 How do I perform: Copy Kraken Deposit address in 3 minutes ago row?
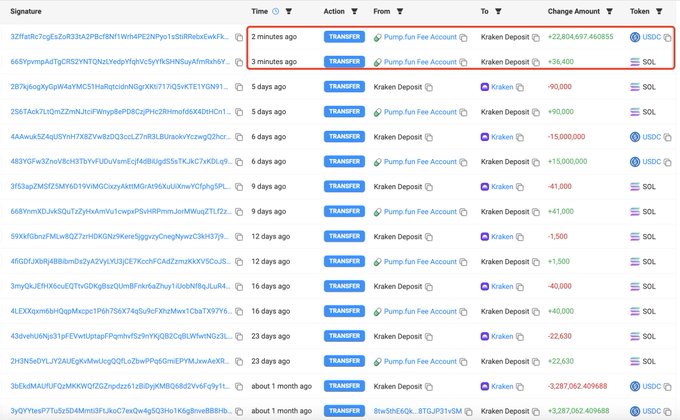click(x=536, y=62)
